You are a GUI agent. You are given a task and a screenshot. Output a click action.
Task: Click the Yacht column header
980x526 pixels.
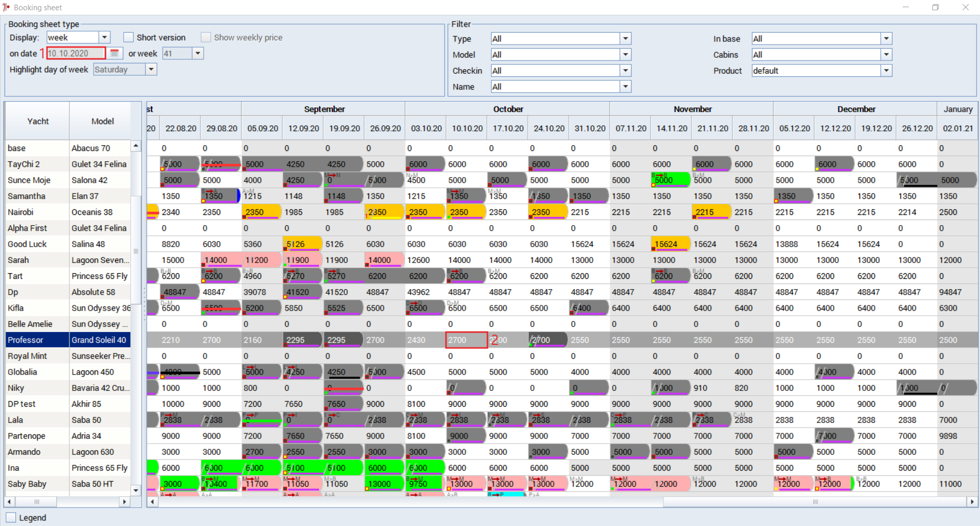(x=38, y=121)
